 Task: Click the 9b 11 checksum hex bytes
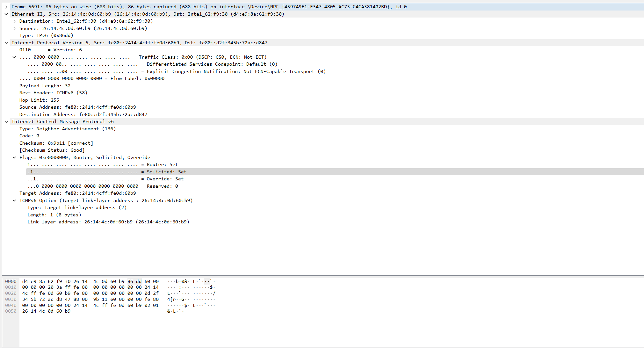100,299
